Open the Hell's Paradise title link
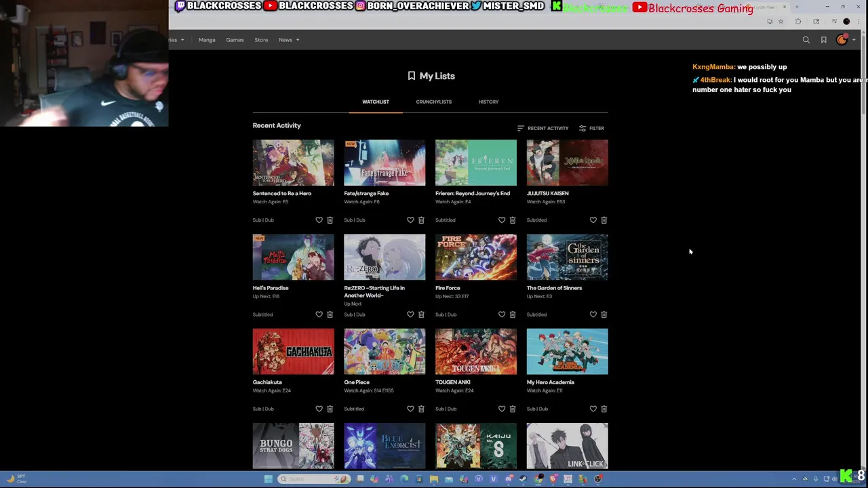Screen dimensions: 868x488 [271, 288]
